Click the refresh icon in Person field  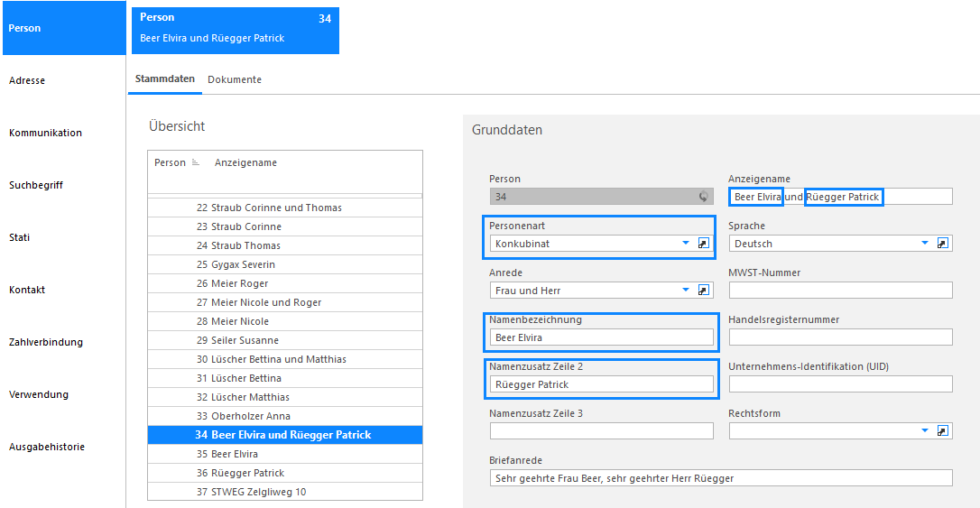703,196
